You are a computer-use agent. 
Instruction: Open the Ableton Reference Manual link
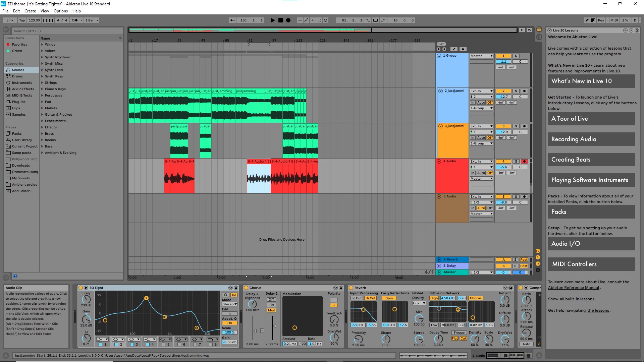coord(573,288)
